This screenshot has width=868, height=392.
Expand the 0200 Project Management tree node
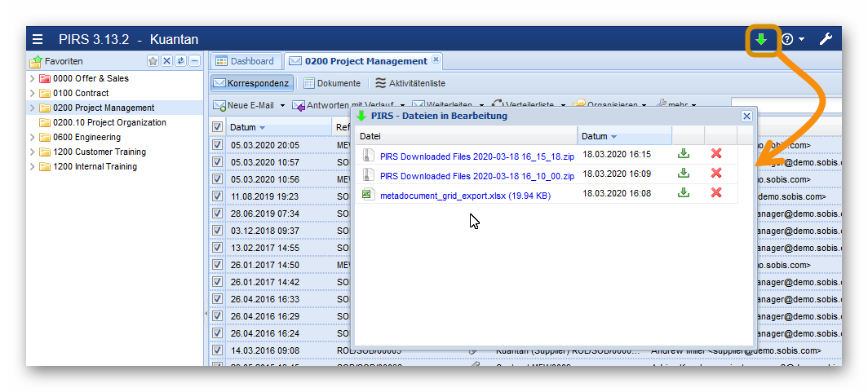(x=32, y=108)
